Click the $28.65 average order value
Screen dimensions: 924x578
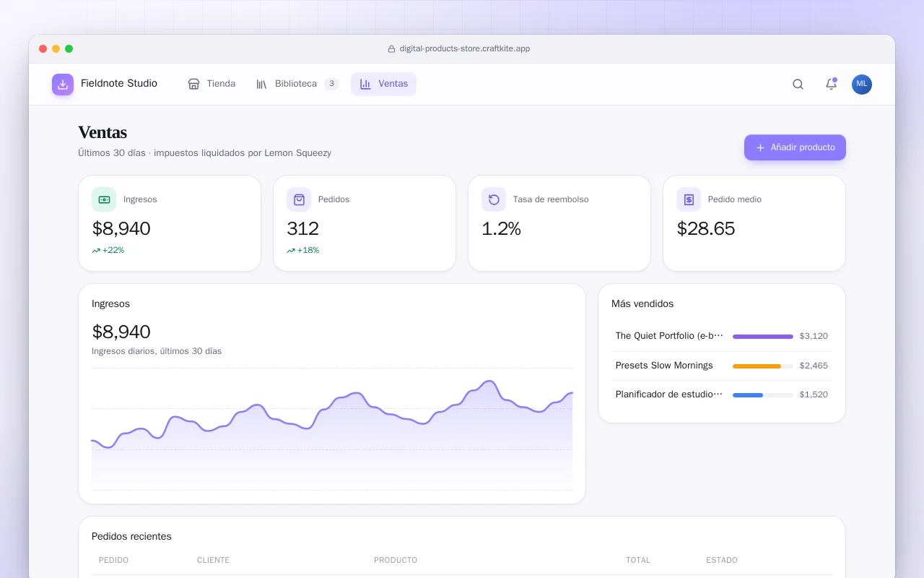tap(706, 229)
